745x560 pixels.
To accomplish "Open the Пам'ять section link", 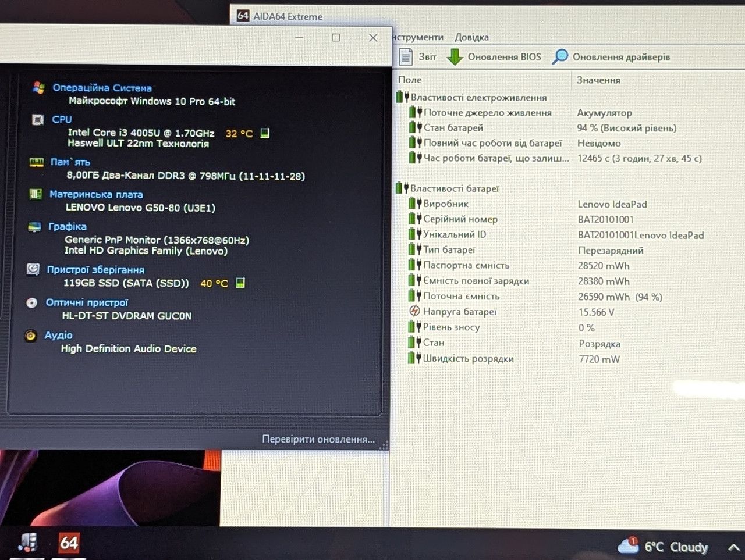I will click(x=70, y=162).
